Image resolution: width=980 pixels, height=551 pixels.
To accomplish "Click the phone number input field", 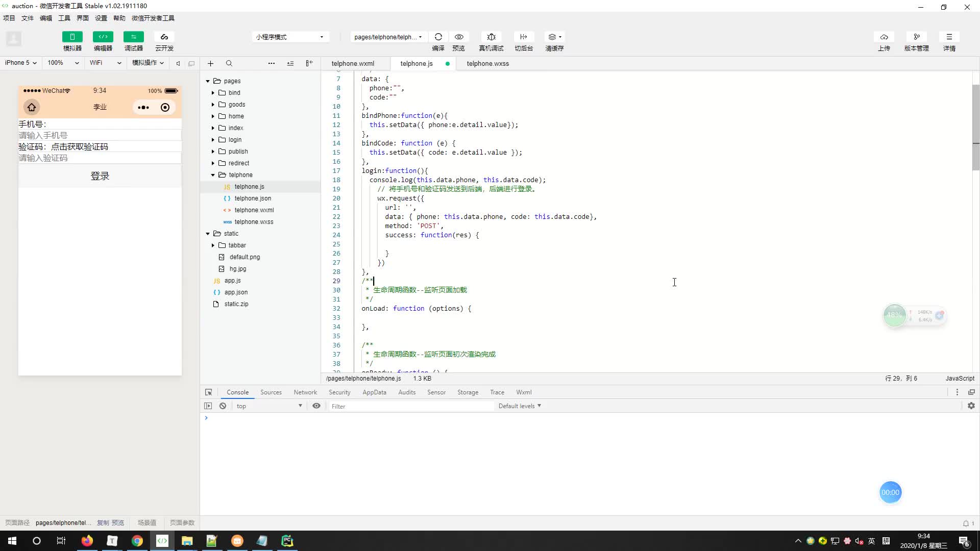I will tap(100, 135).
